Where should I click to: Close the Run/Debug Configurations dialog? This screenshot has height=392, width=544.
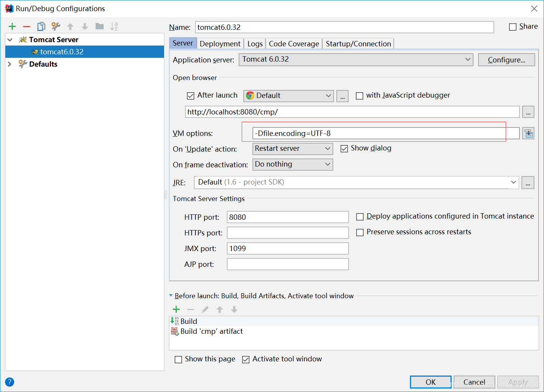point(534,8)
